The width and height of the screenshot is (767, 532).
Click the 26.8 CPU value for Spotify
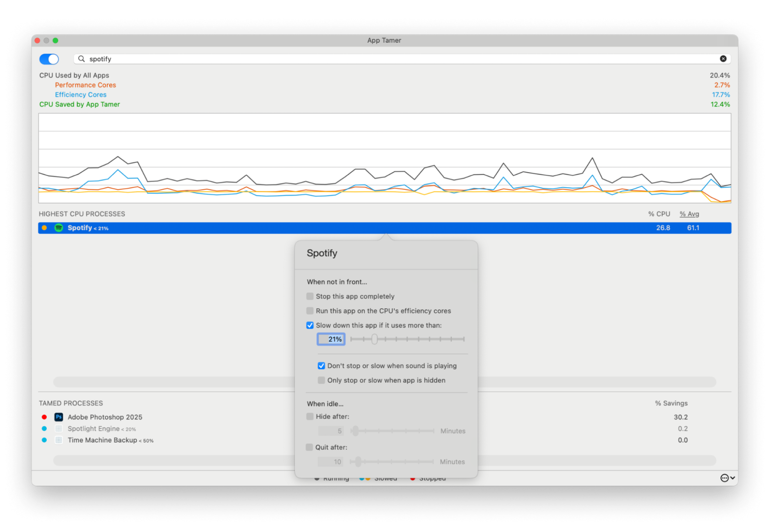[x=663, y=228]
